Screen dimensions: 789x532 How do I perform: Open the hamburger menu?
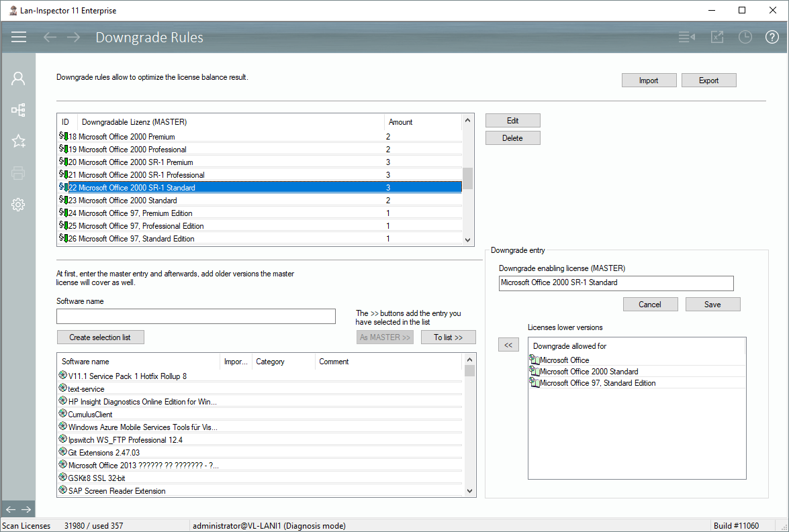pyautogui.click(x=19, y=37)
